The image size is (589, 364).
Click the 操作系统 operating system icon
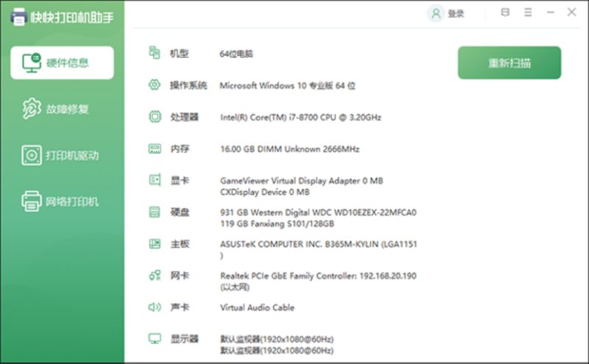tap(155, 85)
